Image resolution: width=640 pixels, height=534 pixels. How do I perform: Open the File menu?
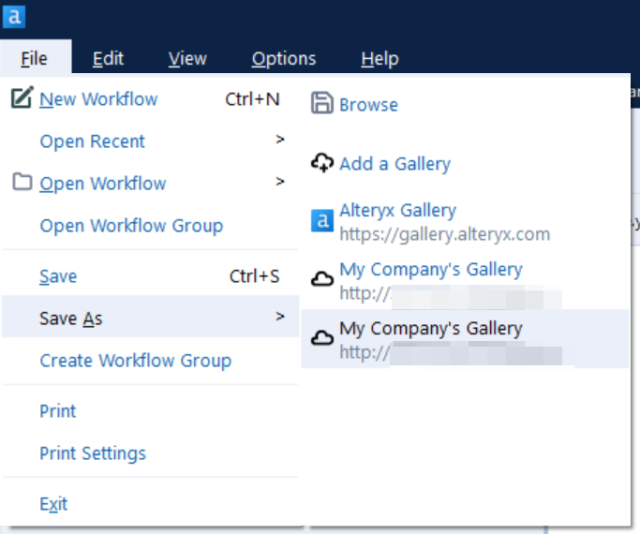35,58
